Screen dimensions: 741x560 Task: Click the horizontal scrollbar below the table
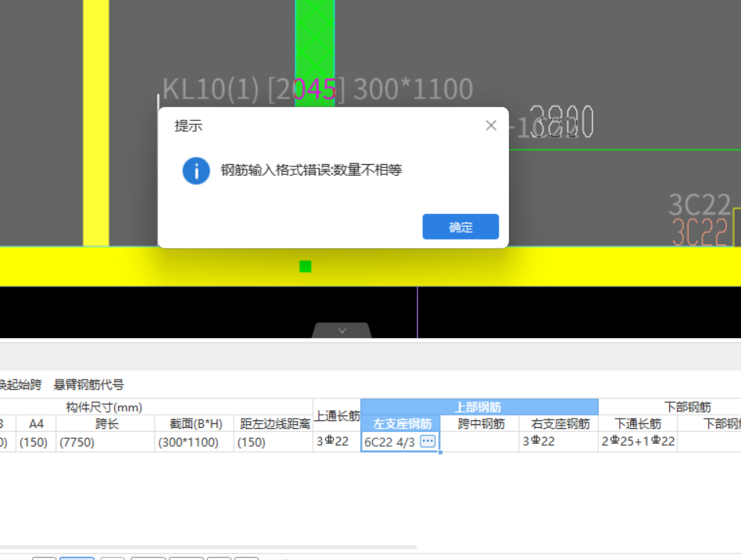point(208,547)
